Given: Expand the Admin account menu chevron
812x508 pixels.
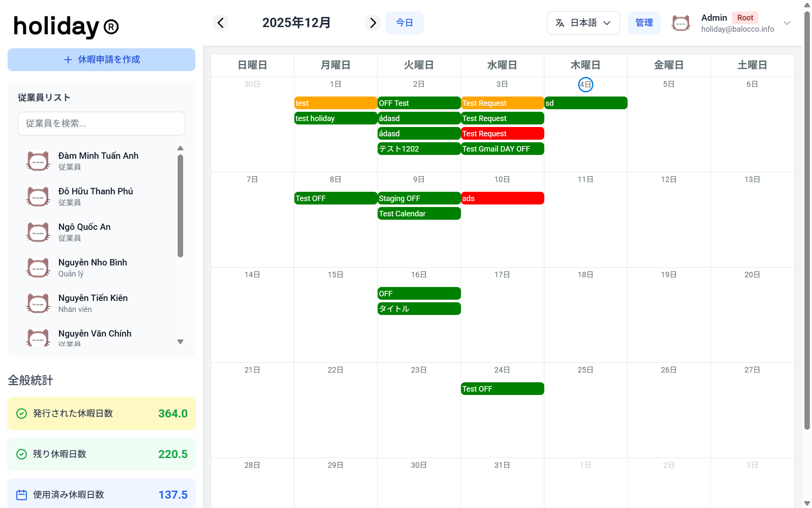Looking at the screenshot, I should tap(787, 23).
